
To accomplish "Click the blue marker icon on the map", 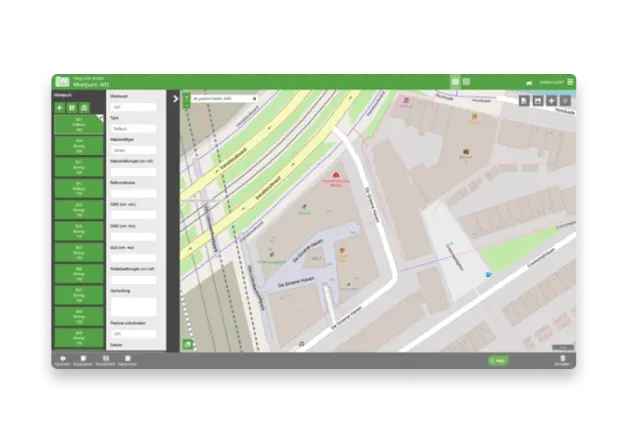I will click(x=489, y=275).
